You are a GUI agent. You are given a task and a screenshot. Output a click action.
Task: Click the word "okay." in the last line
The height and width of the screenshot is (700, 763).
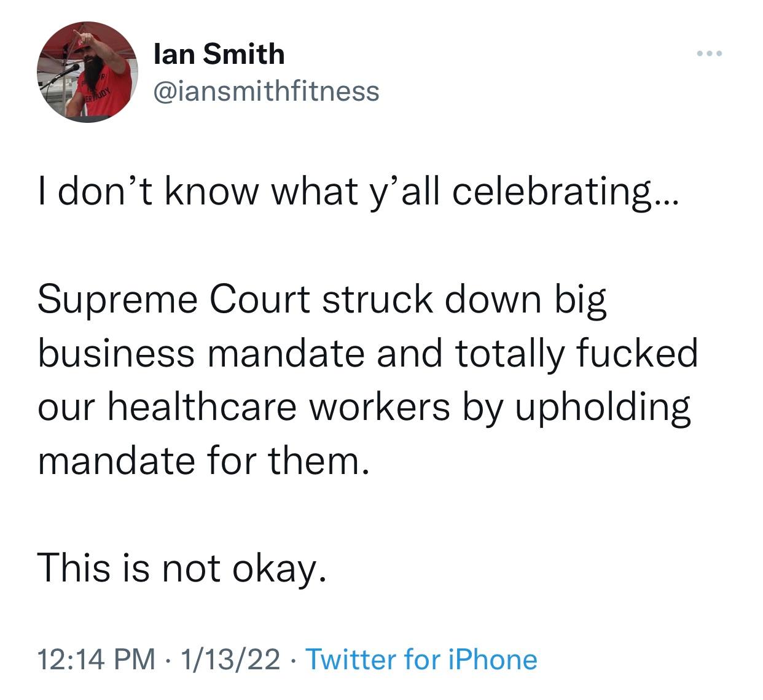click(x=277, y=566)
